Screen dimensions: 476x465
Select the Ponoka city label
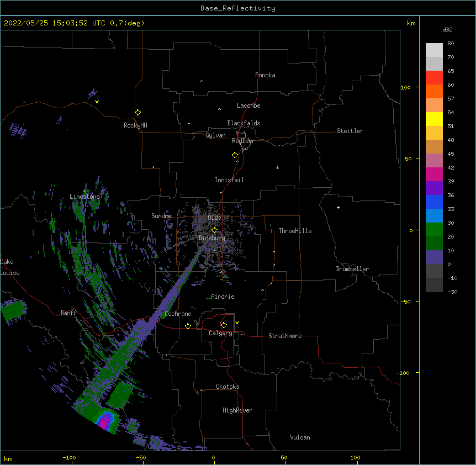pos(265,75)
